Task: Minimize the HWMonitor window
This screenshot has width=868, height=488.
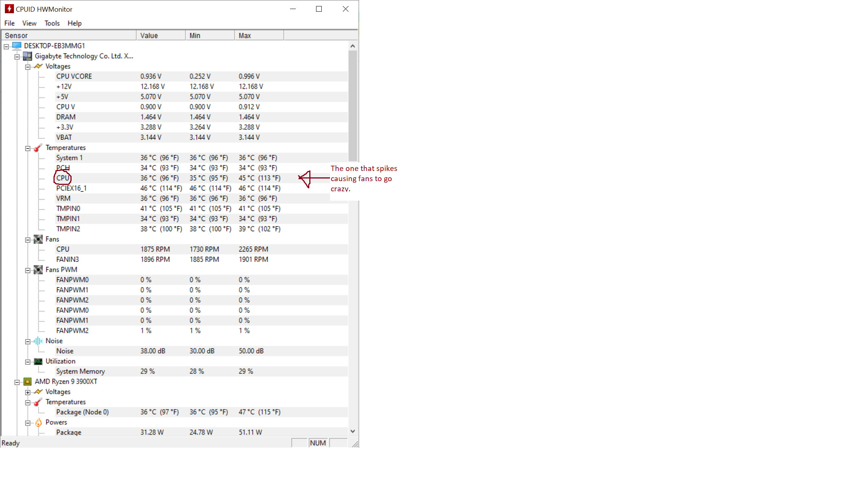Action: tap(293, 9)
